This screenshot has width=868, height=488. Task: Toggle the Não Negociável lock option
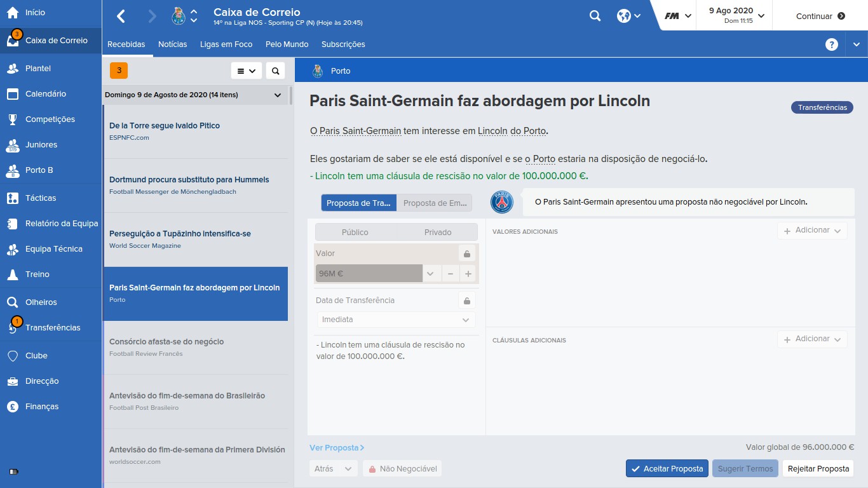(x=402, y=469)
